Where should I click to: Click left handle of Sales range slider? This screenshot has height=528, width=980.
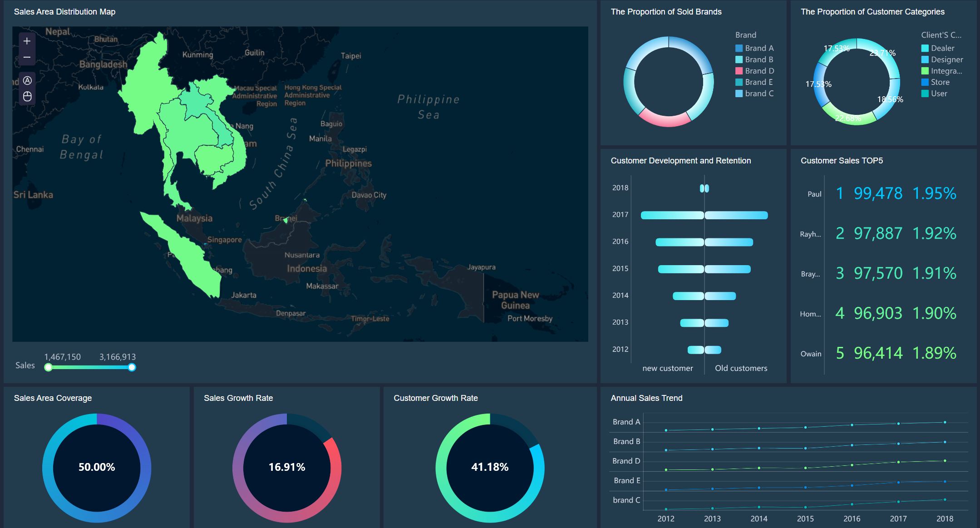coord(48,367)
